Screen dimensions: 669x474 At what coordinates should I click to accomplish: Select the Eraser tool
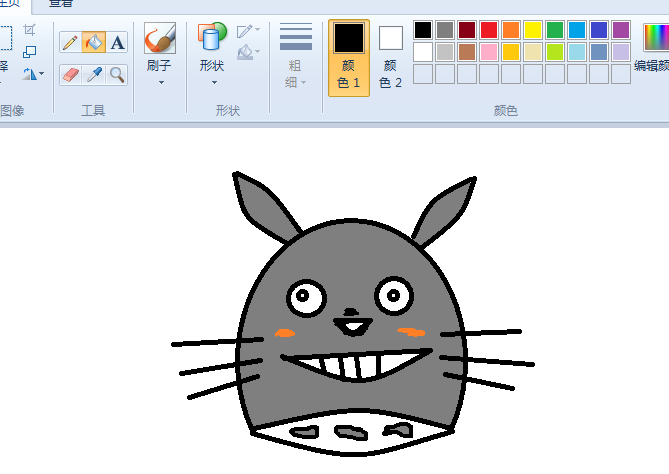pos(70,75)
